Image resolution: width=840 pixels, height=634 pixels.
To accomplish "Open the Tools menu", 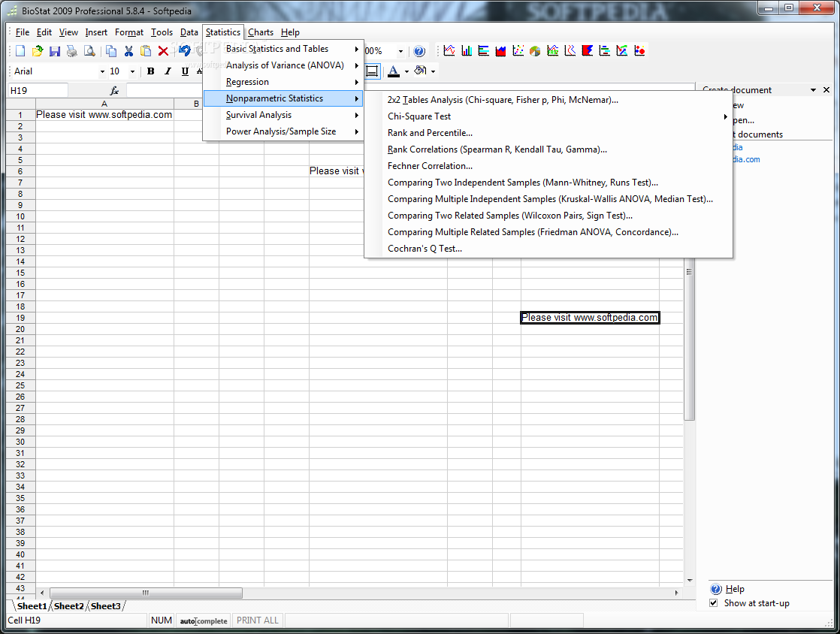I will pyautogui.click(x=162, y=32).
